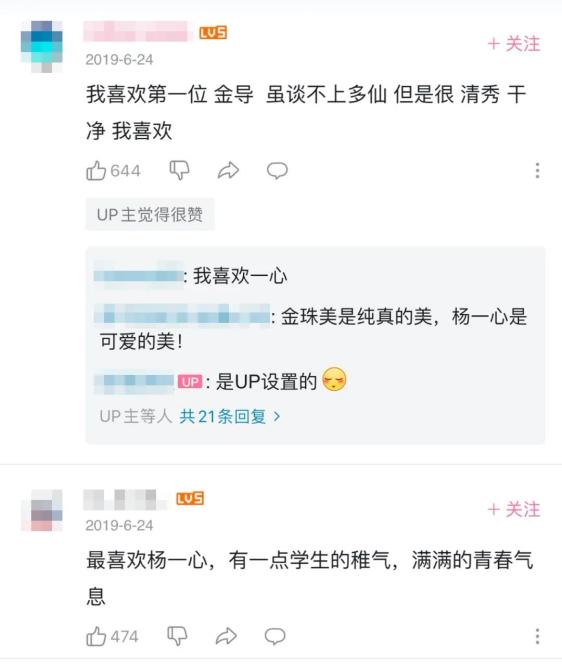This screenshot has height=665, width=562.
Task: Open the first commenter's avatar
Action: pyautogui.click(x=42, y=46)
